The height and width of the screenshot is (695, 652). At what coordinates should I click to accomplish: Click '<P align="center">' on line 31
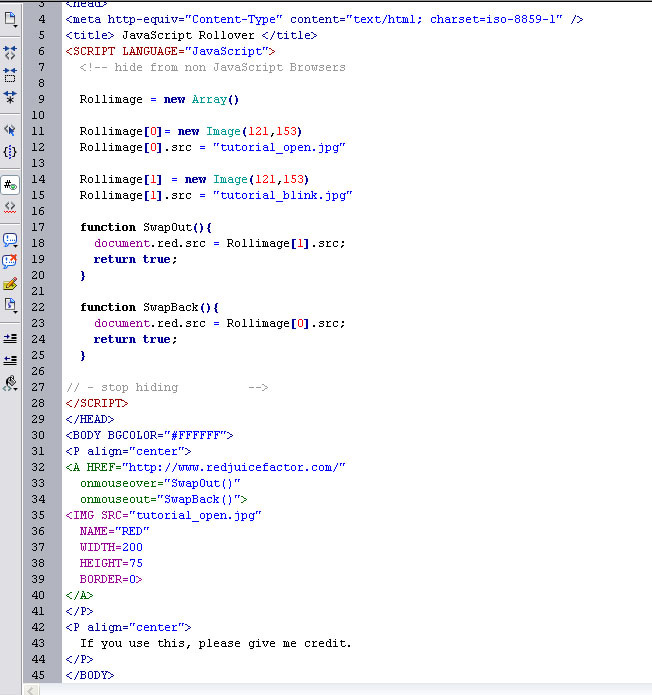tap(129, 452)
